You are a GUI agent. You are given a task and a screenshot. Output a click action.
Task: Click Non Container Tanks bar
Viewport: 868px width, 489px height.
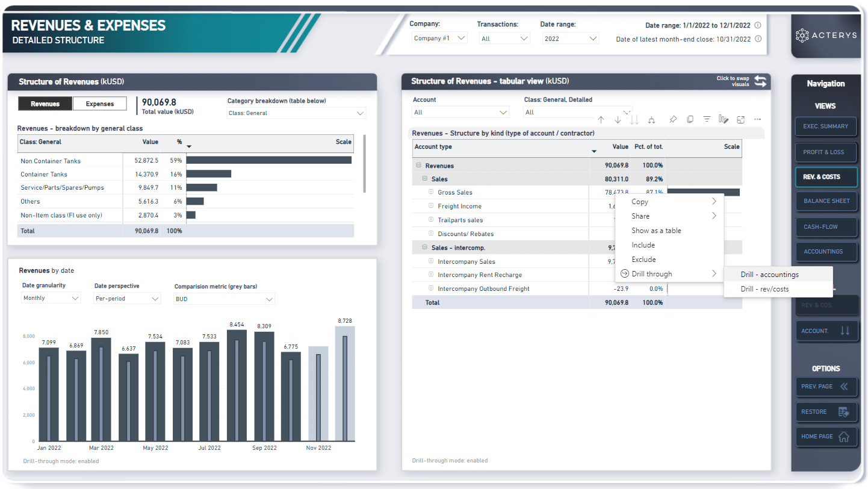point(269,160)
